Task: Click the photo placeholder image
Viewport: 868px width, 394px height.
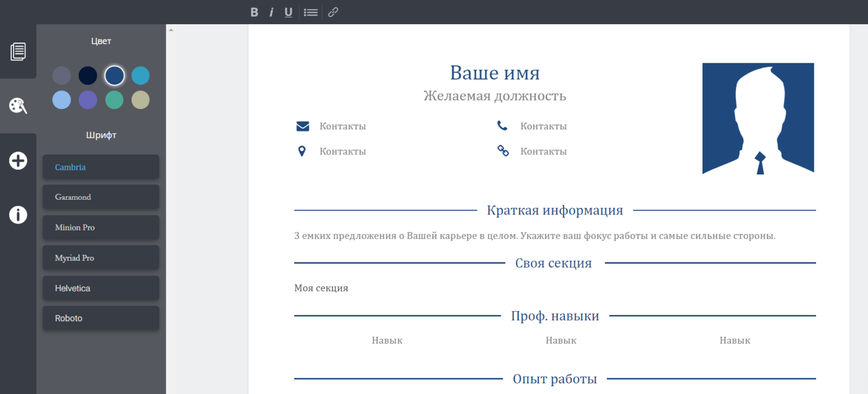Action: 758,119
